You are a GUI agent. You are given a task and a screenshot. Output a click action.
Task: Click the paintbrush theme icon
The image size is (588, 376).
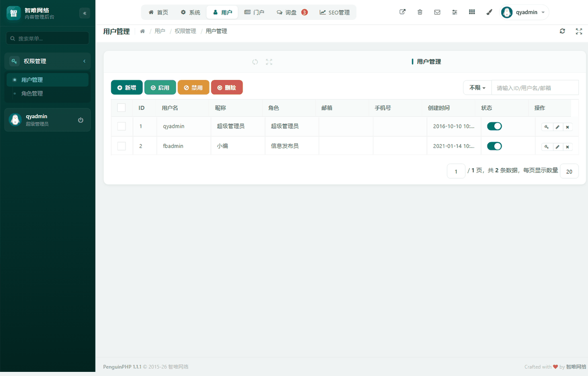click(x=489, y=12)
